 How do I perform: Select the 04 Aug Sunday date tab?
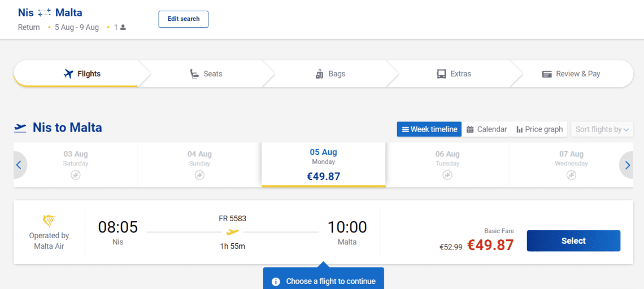(x=199, y=165)
